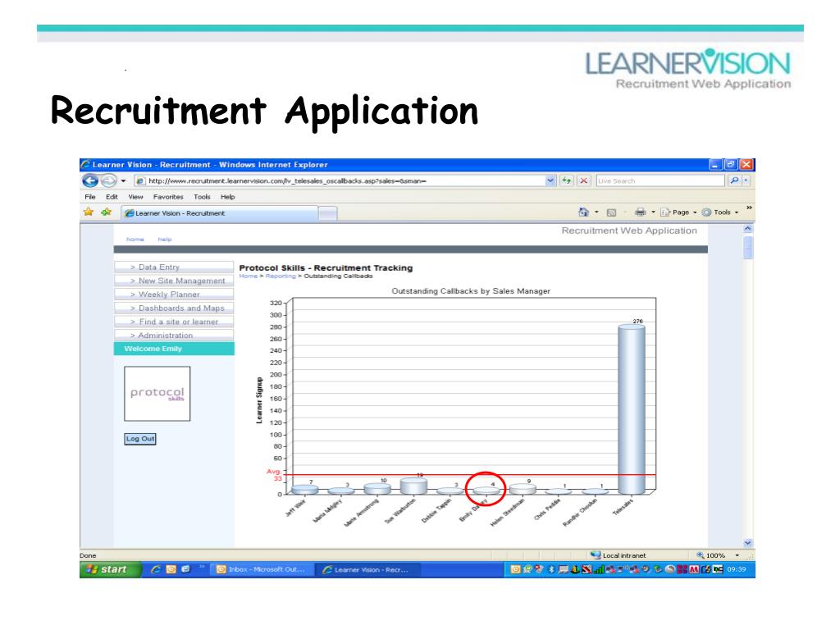Go back with the browser Back arrow
This screenshot has height=630, width=840.
click(x=90, y=181)
